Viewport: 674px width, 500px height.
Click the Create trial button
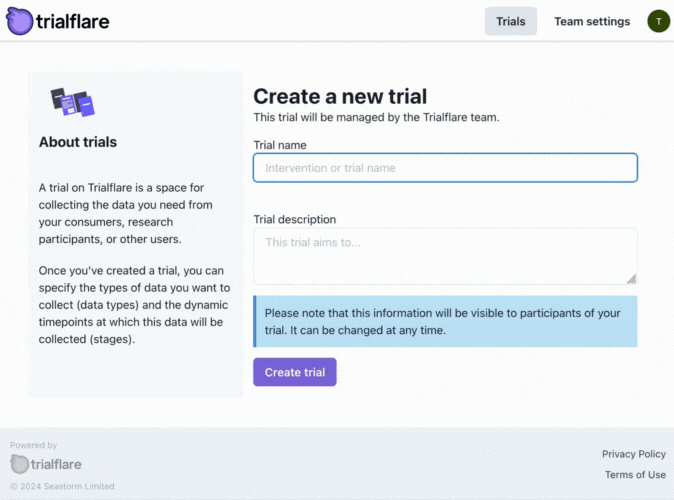tap(295, 372)
